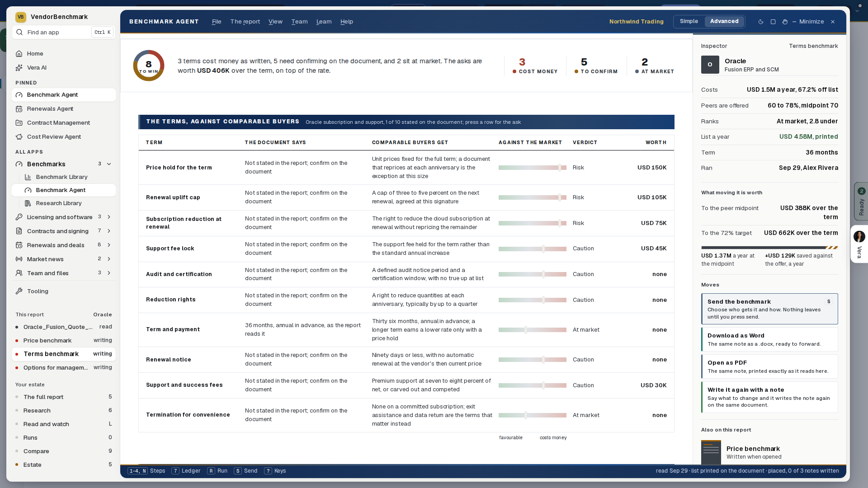Click the Tooling wrench icon
The height and width of the screenshot is (488, 868).
click(19, 291)
